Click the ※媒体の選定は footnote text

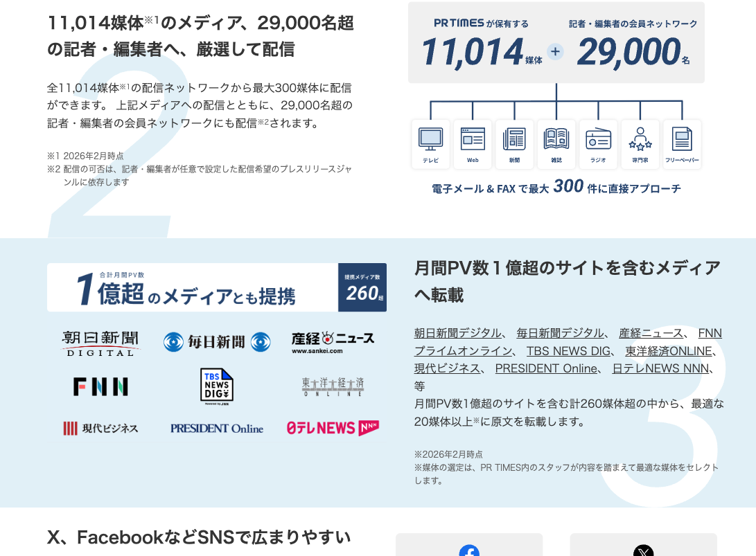(567, 474)
